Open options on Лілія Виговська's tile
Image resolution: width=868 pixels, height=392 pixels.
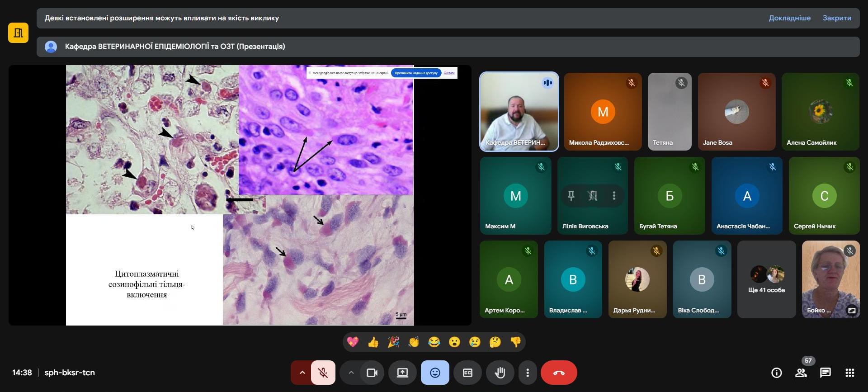[613, 196]
